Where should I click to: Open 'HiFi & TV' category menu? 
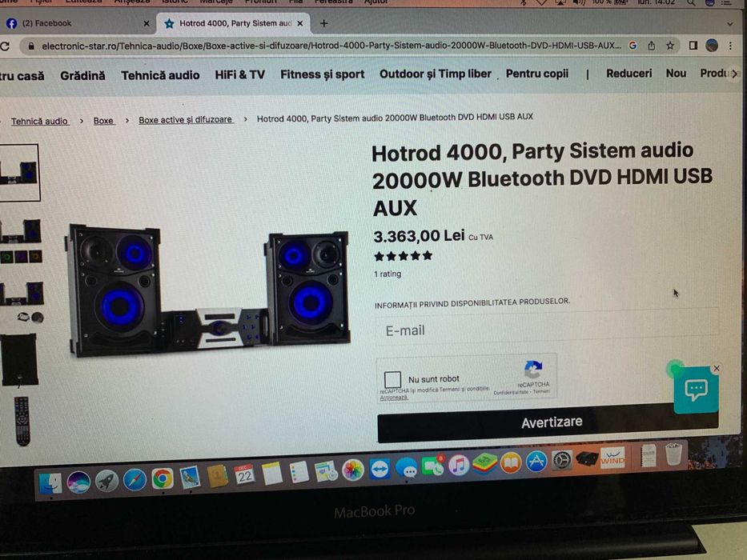pos(239,74)
